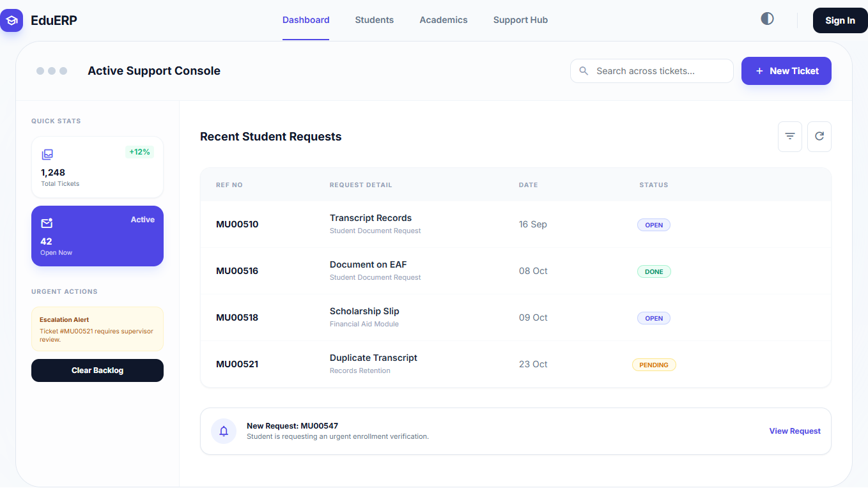Viewport: 868px width, 488px height.
Task: Click the Clear Backlog button
Action: tap(97, 370)
